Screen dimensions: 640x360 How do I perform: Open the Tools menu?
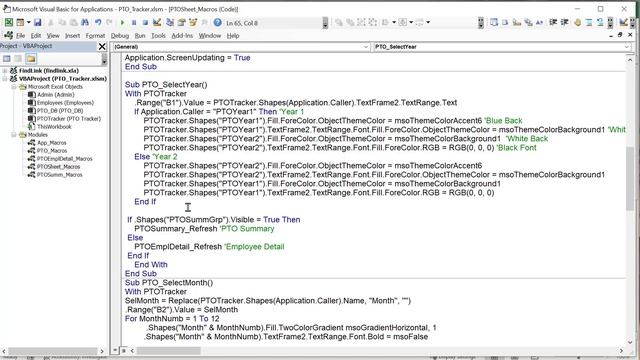click(158, 36)
